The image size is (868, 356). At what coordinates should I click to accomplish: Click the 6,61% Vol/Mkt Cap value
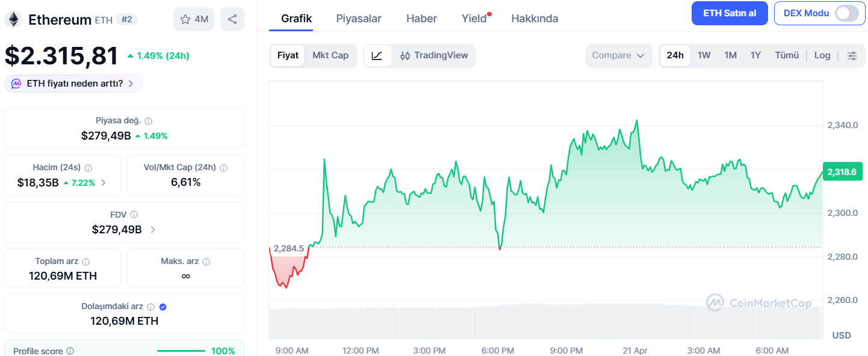[x=185, y=182]
